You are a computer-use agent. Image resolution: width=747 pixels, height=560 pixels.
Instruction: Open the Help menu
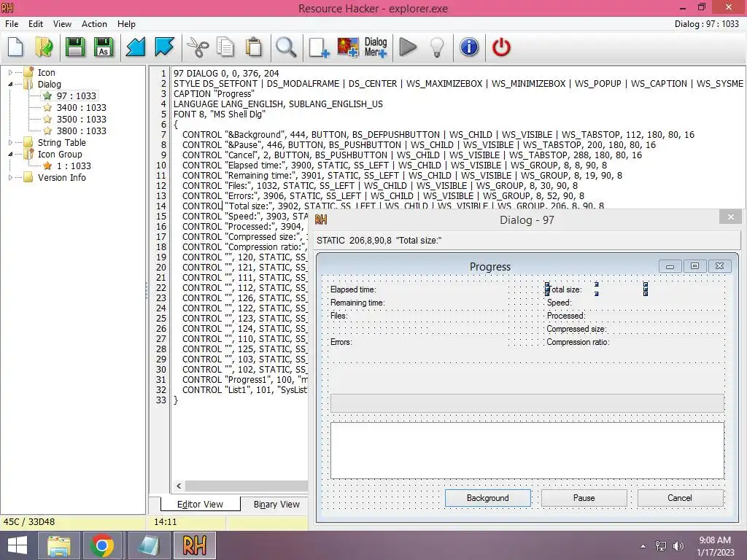point(126,24)
